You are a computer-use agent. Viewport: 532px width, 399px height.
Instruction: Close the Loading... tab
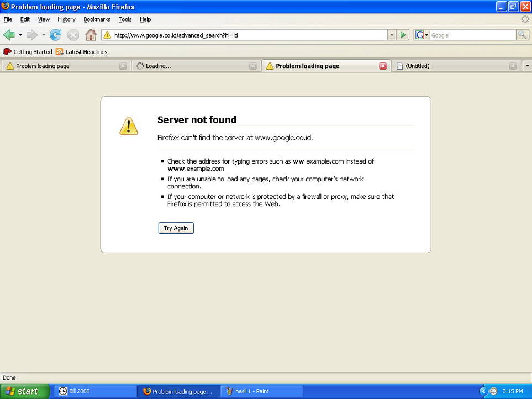pyautogui.click(x=253, y=66)
